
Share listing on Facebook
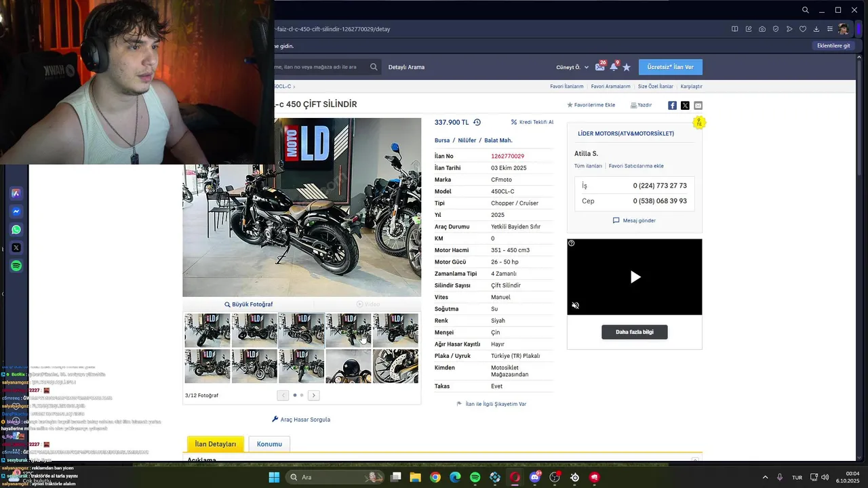coord(672,105)
